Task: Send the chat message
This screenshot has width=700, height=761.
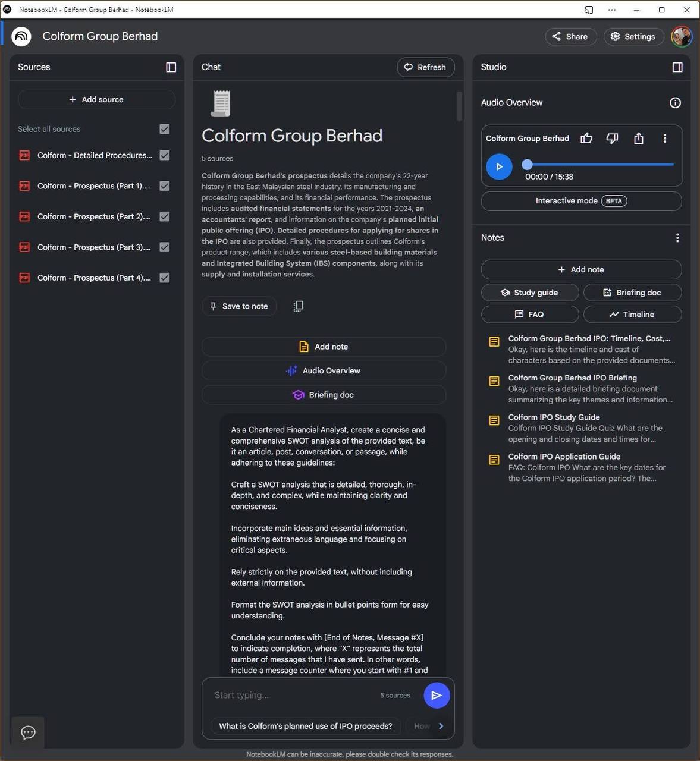Action: coord(437,695)
